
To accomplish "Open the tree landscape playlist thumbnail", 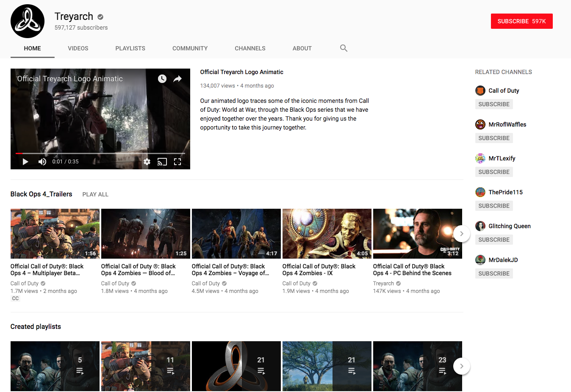I will 327,366.
